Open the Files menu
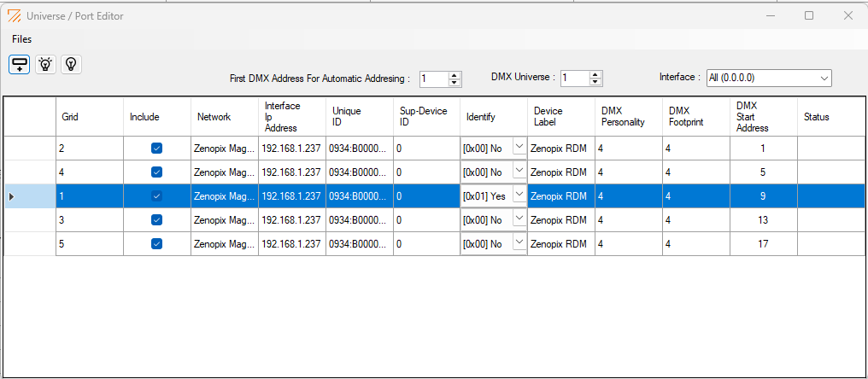Viewport: 868px width, 379px height. pos(22,39)
